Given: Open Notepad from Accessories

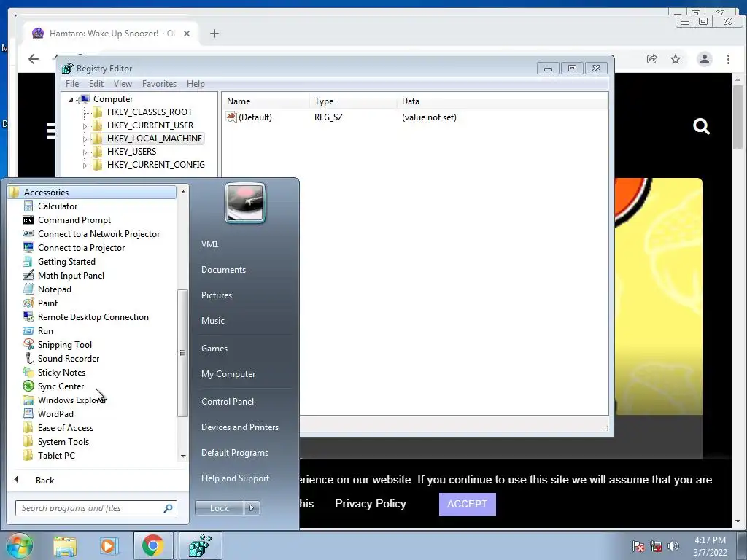Looking at the screenshot, I should point(54,289).
